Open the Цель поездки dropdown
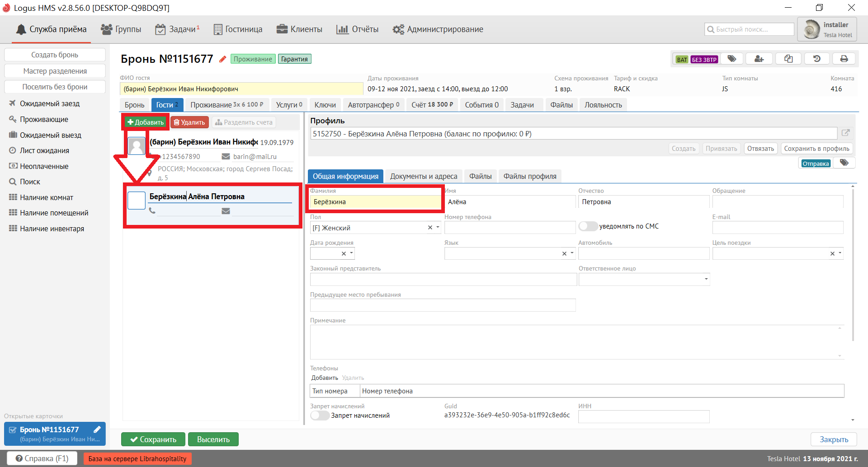The height and width of the screenshot is (467, 868). [x=840, y=253]
